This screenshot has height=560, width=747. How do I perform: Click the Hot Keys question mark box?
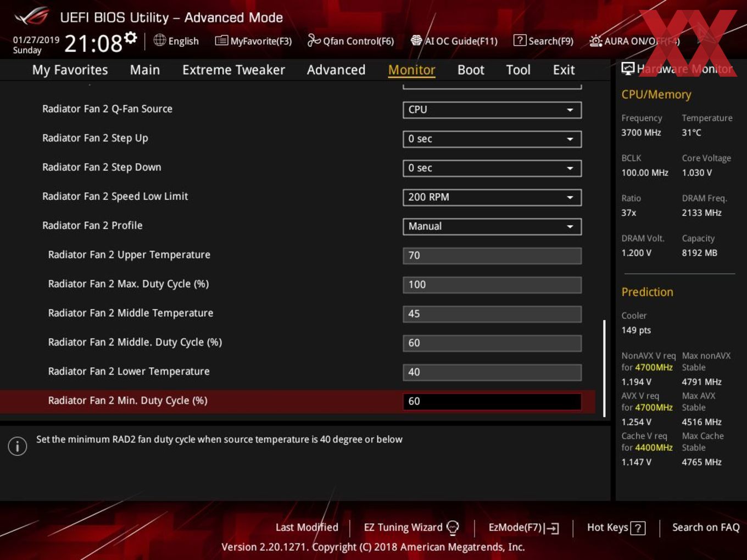click(638, 528)
